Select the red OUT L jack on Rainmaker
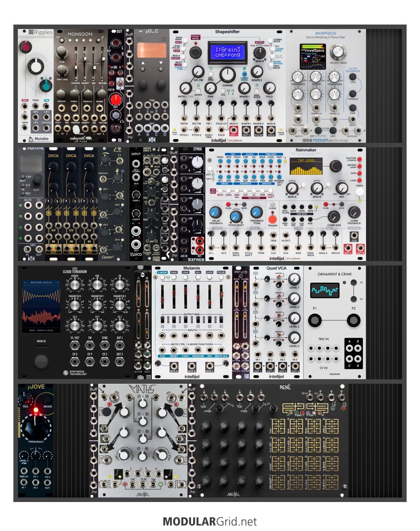 (x=348, y=248)
